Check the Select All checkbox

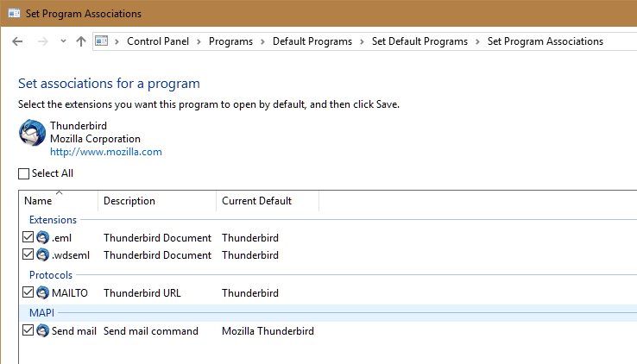pos(23,173)
